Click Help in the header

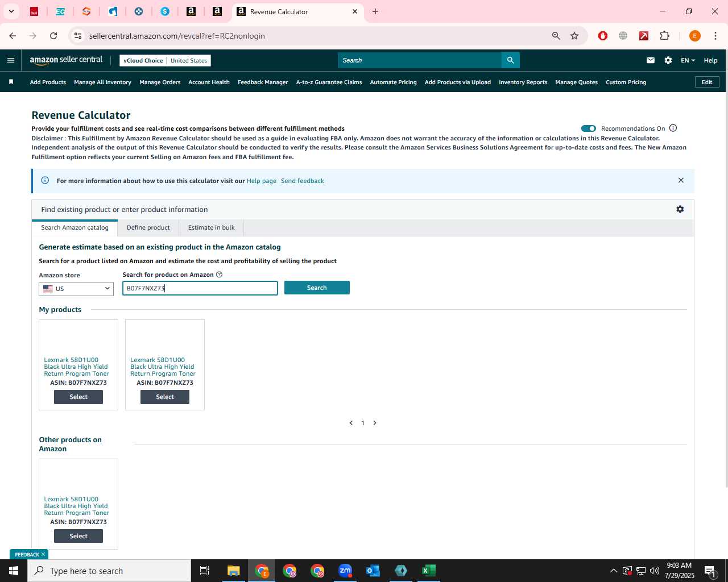point(710,60)
